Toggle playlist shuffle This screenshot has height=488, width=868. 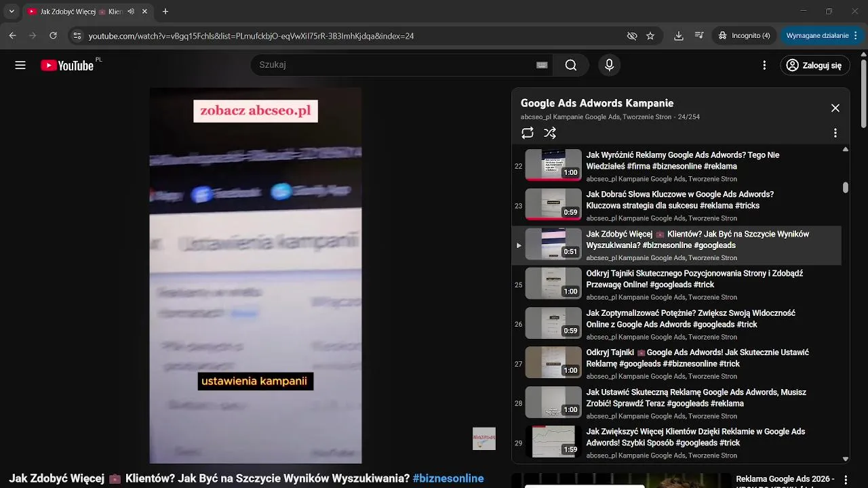point(550,133)
